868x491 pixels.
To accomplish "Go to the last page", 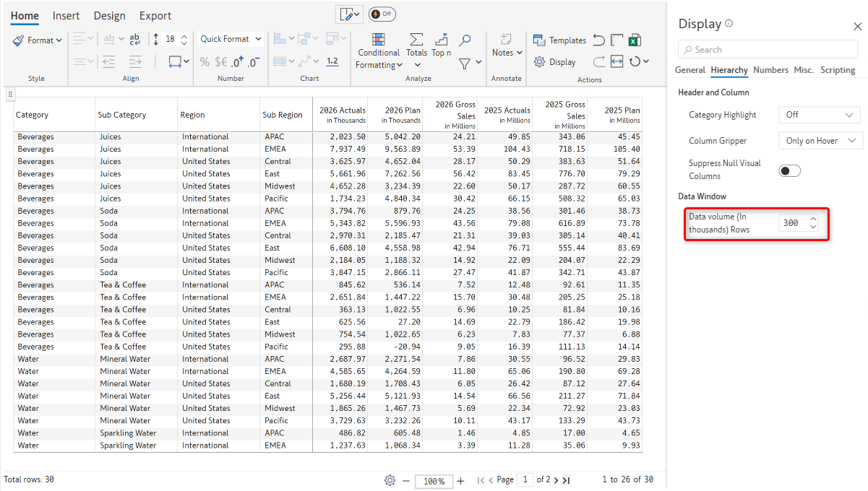I will point(566,480).
